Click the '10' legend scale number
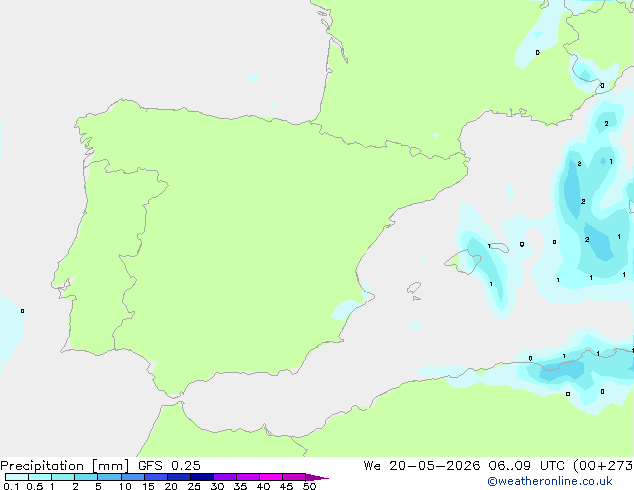The height and width of the screenshot is (490, 634). 125,486
